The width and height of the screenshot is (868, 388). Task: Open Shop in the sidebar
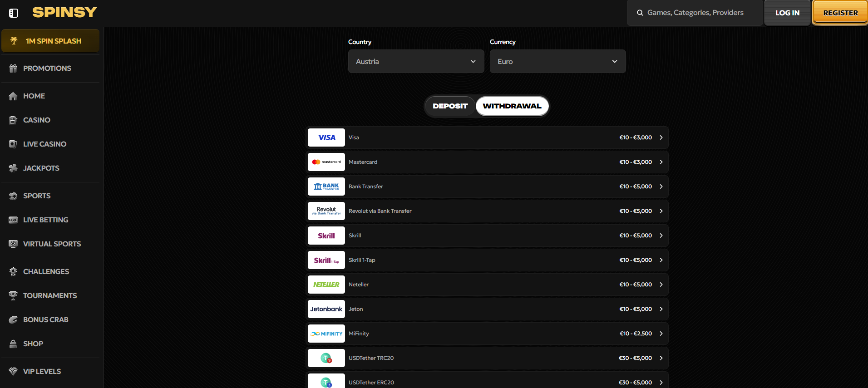point(50,344)
